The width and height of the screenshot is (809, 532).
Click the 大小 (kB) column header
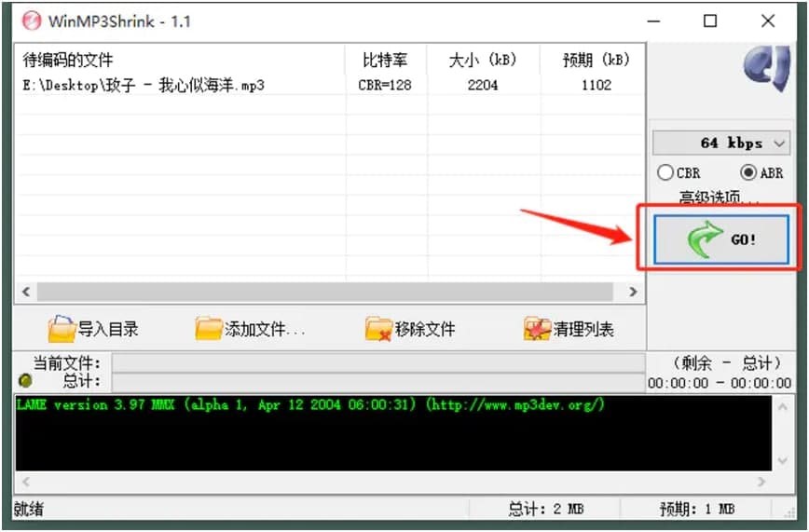point(484,60)
